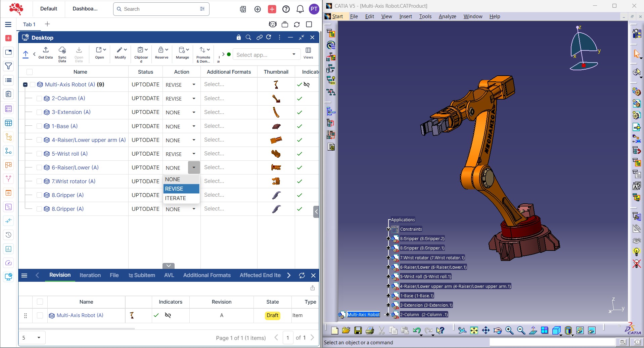Image resolution: width=644 pixels, height=348 pixels.
Task: Toggle the select-all checkbox in Name header
Action: (30, 72)
